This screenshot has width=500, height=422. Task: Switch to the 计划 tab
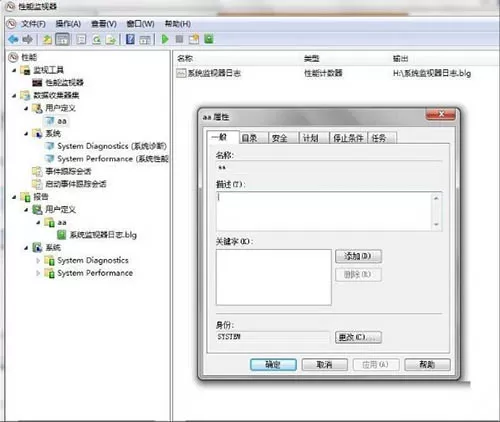(x=314, y=138)
